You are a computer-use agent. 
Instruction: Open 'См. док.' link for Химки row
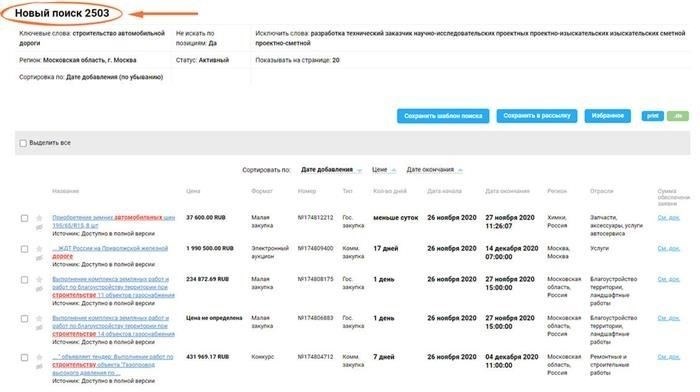coord(668,218)
